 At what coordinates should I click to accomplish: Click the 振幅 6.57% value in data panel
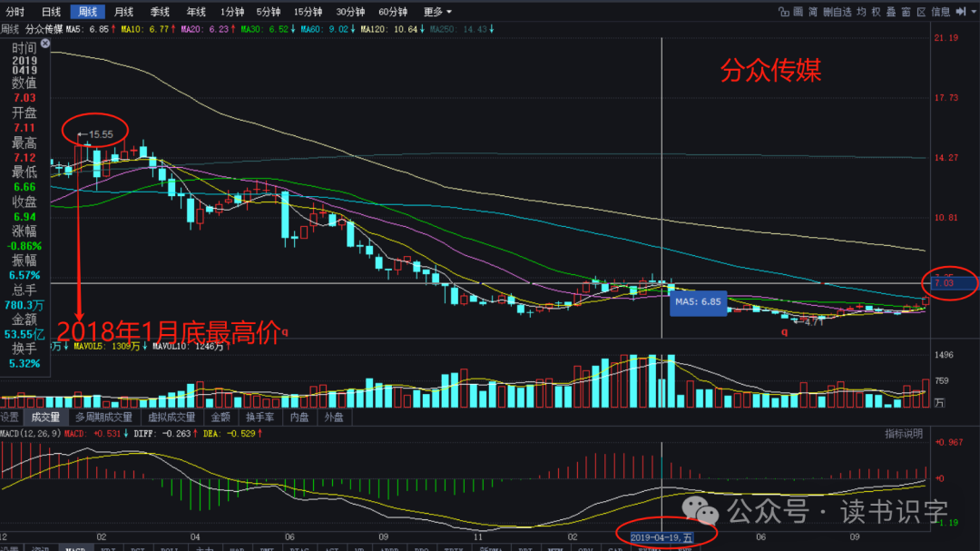point(24,275)
